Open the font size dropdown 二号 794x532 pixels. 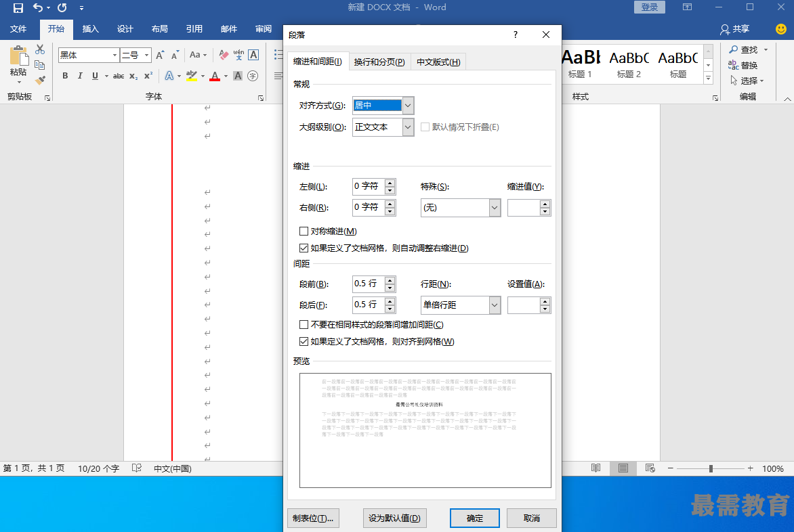click(x=146, y=55)
